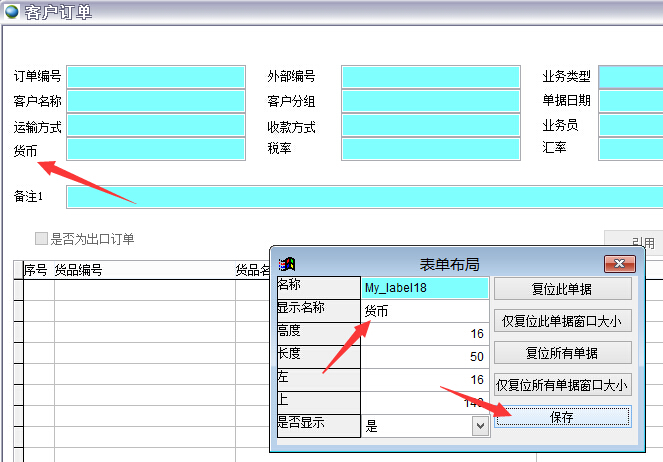The width and height of the screenshot is (663, 462).
Task: Select the 货币 label on the form
Action: point(26,151)
